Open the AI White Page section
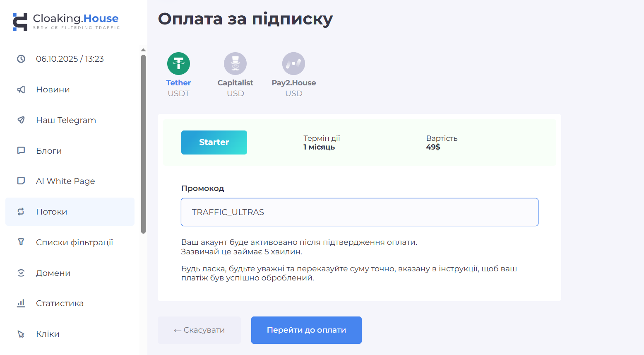The width and height of the screenshot is (644, 355). pos(65,181)
